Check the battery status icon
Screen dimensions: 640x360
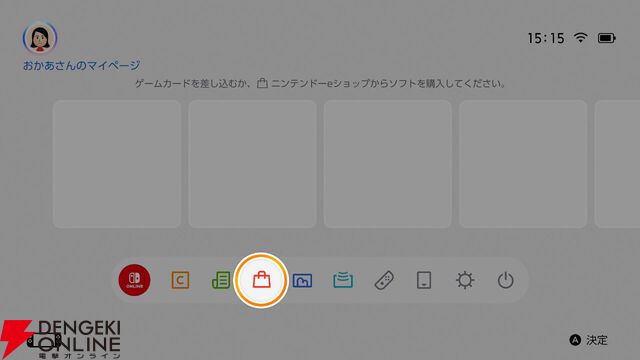[x=607, y=38]
